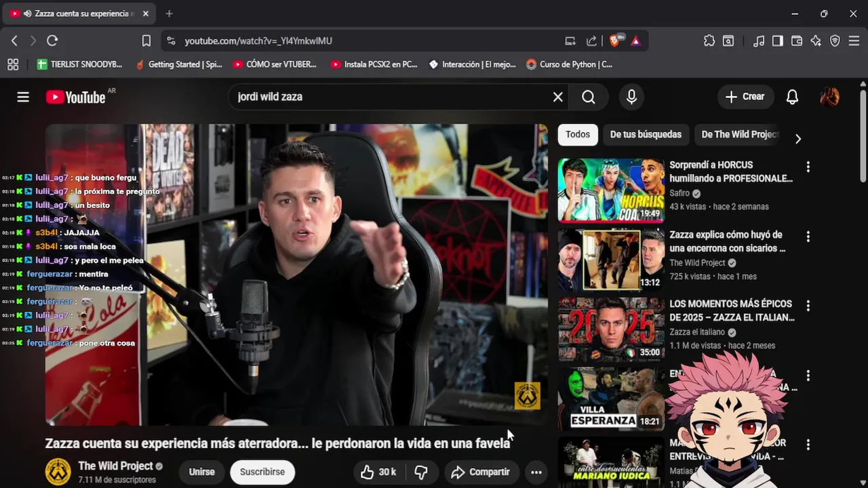868x488 pixels.
Task: Open options for Mariano Iudica video
Action: pos(808,445)
